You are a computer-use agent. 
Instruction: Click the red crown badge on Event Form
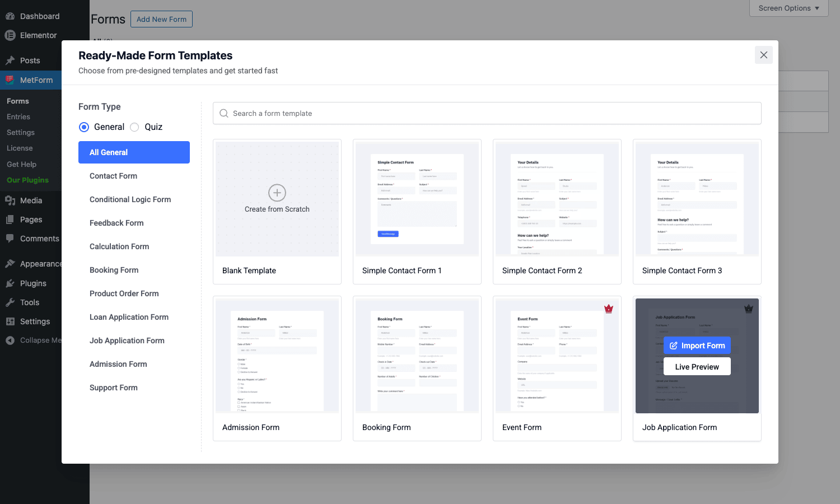tap(609, 309)
